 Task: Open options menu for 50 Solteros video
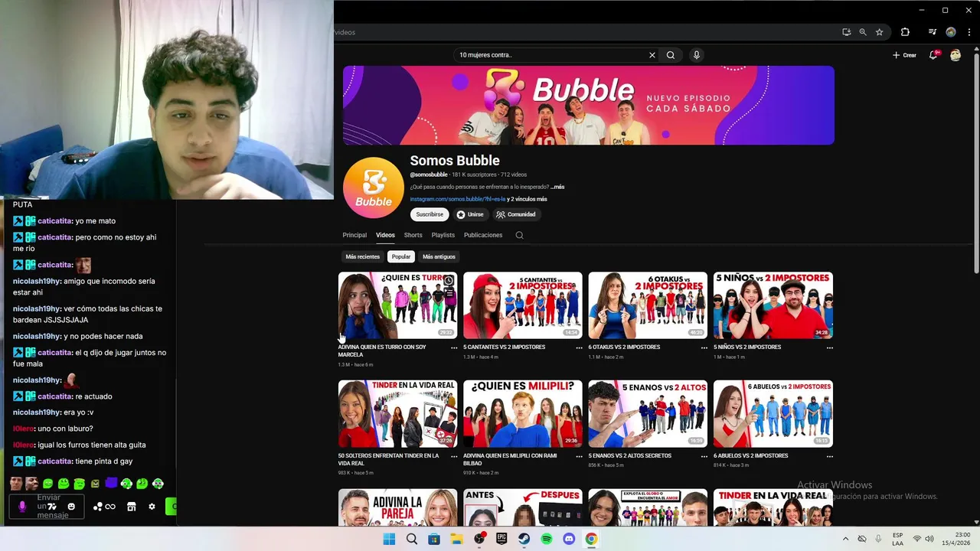[x=454, y=456]
